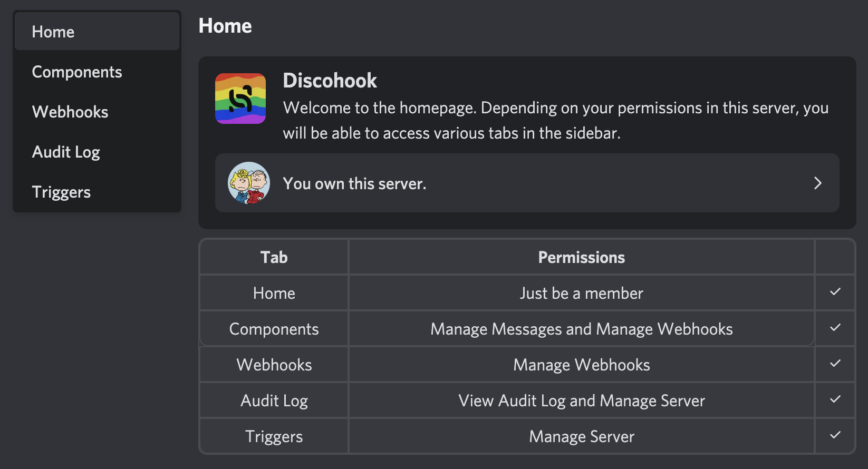Click the Discohook title heading
The width and height of the screenshot is (868, 469).
click(x=330, y=81)
